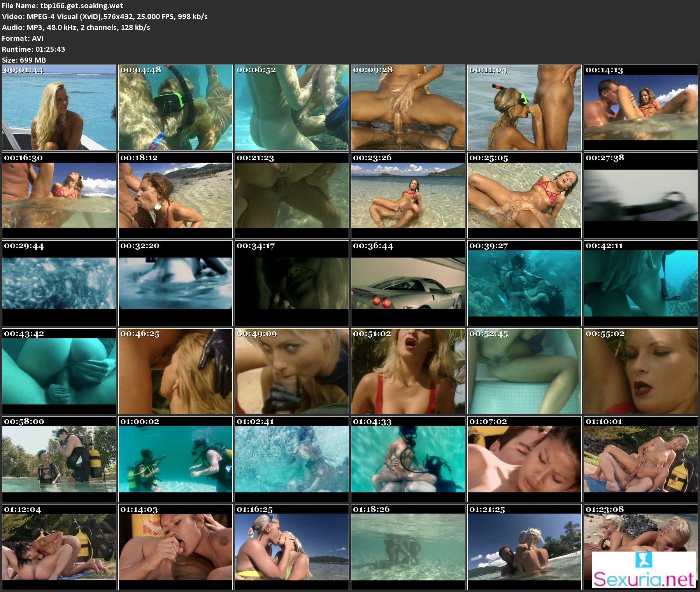Click the Size 699 MB text
This screenshot has width=700, height=592.
[x=24, y=60]
